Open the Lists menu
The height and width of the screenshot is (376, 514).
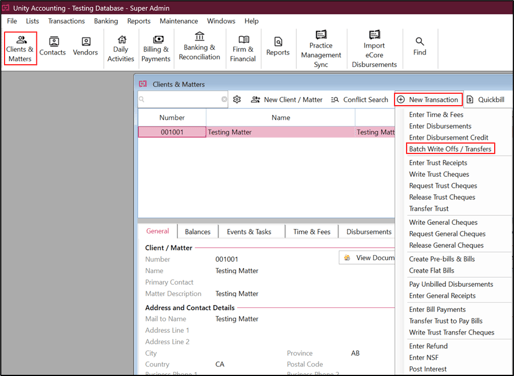pyautogui.click(x=32, y=21)
